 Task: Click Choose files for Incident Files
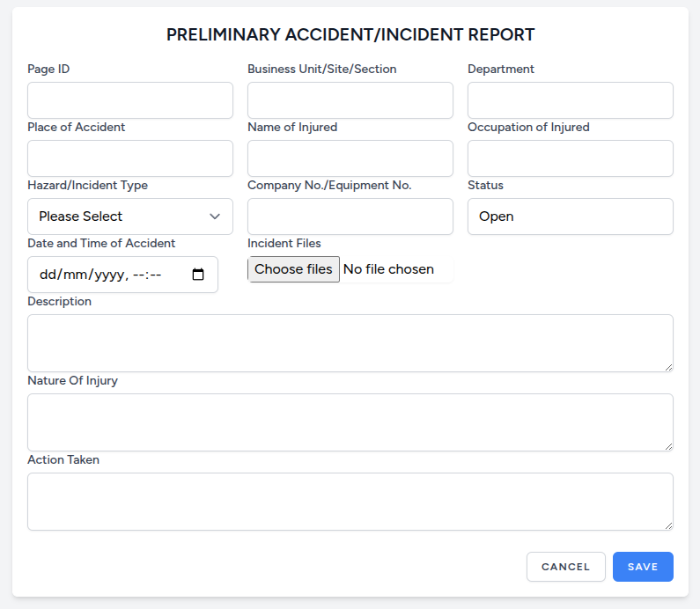pyautogui.click(x=293, y=269)
